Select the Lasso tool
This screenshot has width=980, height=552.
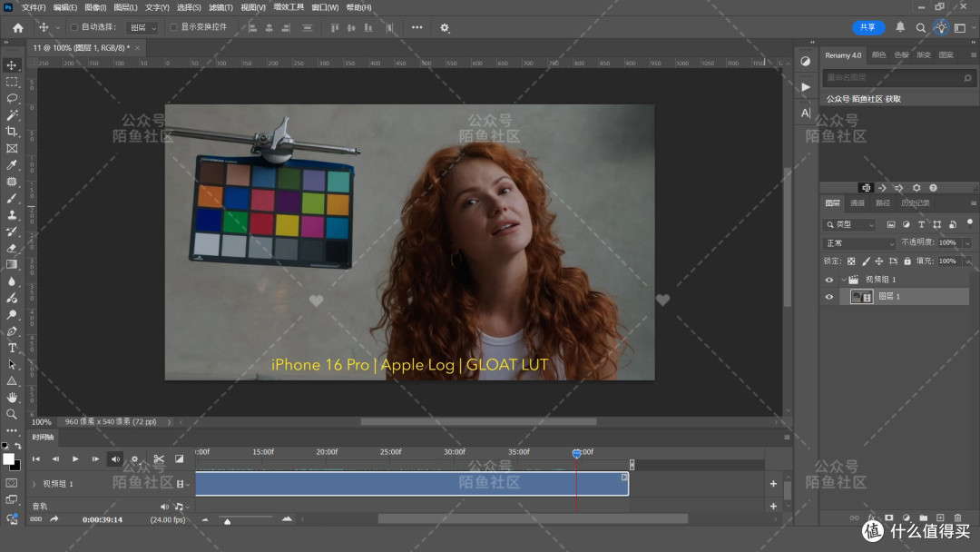12,98
